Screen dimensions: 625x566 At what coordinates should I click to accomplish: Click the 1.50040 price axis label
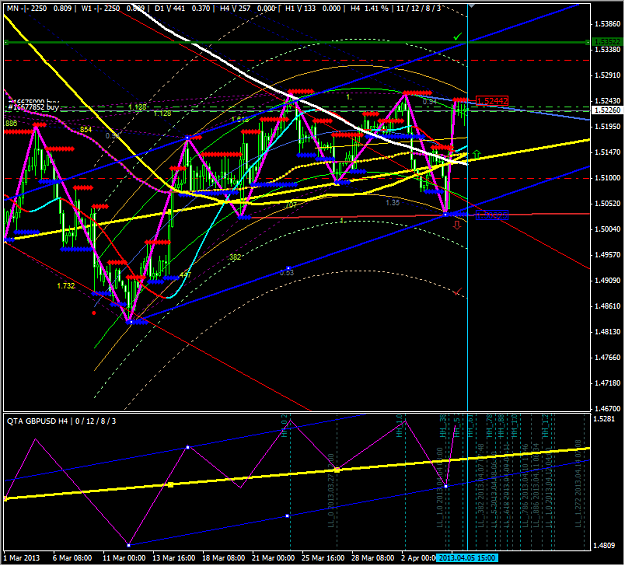point(607,229)
